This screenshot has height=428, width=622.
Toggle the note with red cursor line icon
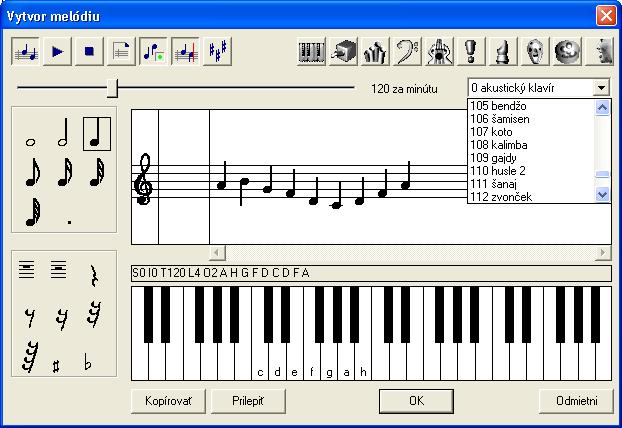click(x=185, y=51)
